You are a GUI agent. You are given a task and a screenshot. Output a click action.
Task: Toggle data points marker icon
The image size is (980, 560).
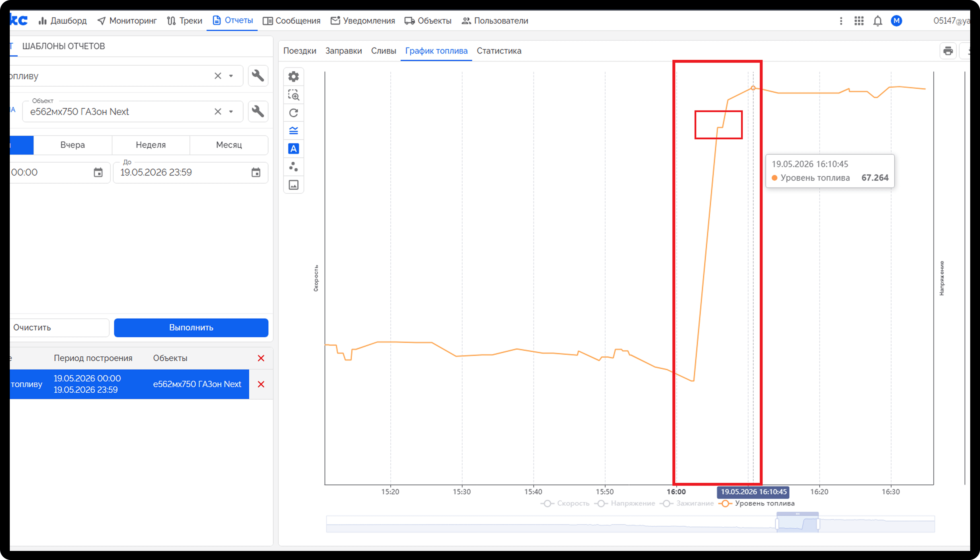click(x=294, y=167)
